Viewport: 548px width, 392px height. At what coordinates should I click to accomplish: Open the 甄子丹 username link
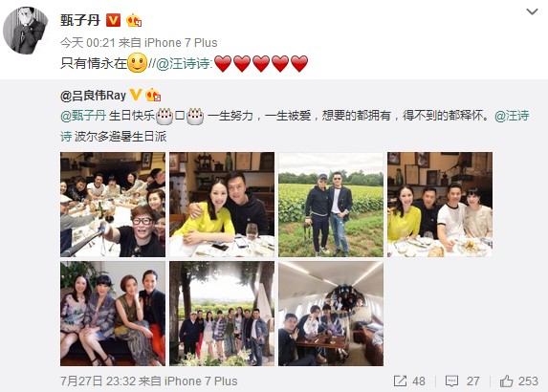click(80, 20)
